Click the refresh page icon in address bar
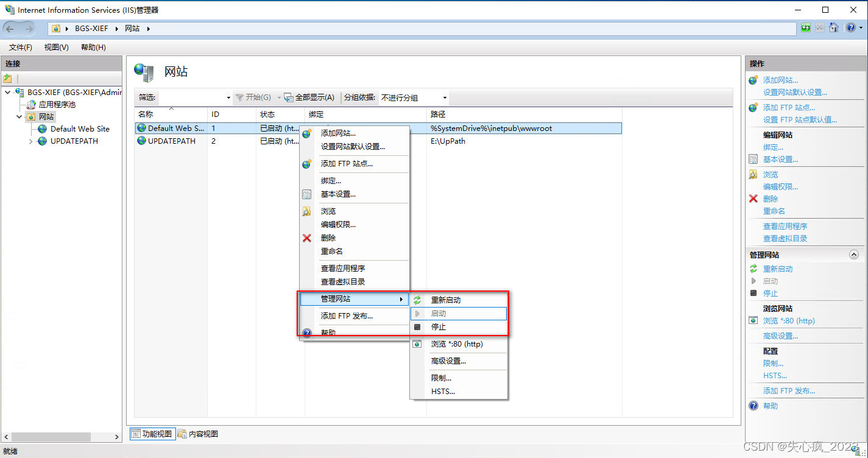 (x=806, y=28)
